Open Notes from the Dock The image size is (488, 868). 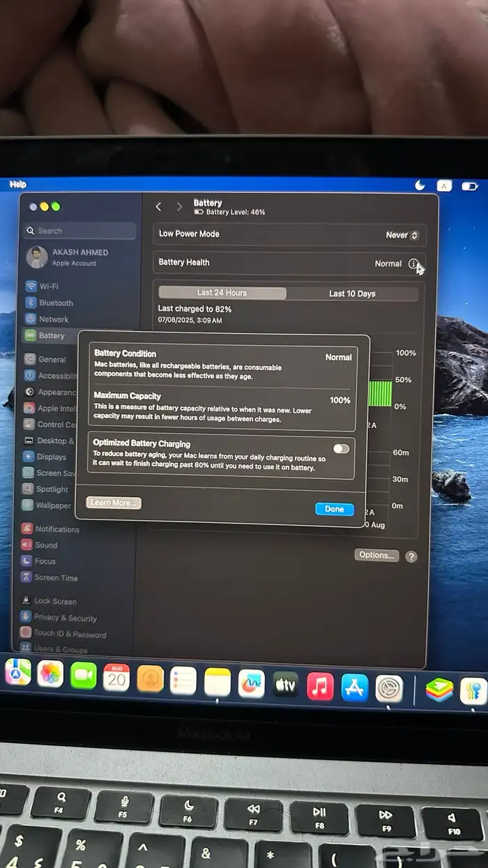[x=218, y=683]
